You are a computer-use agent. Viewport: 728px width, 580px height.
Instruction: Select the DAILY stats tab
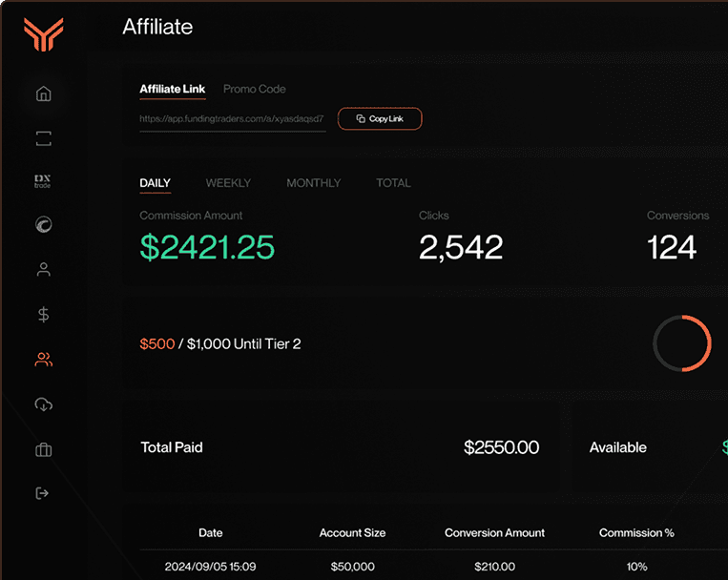[156, 183]
